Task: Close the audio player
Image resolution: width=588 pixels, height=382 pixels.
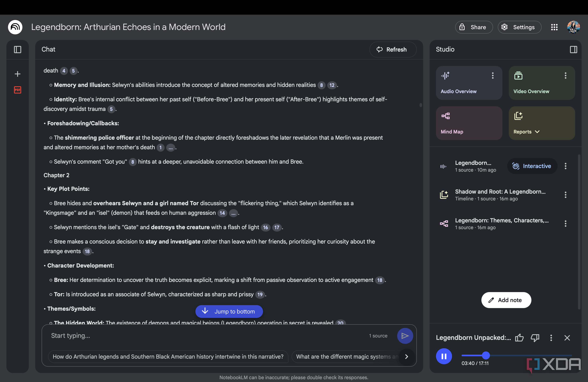Action: [567, 338]
